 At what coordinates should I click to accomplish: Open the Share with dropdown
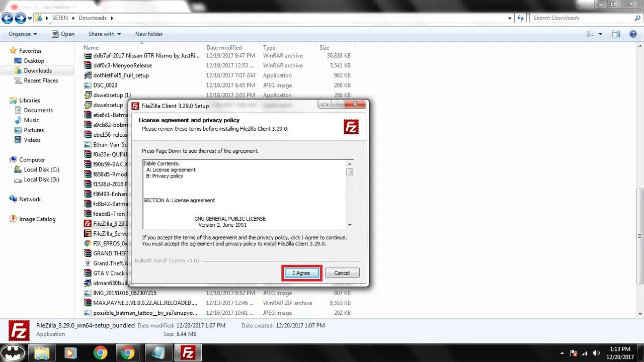105,34
